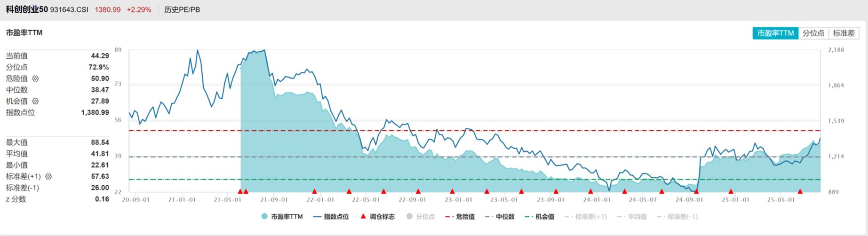This screenshot has width=868, height=236.
Task: Click the 历史PE/PB header link
Action: [x=182, y=9]
